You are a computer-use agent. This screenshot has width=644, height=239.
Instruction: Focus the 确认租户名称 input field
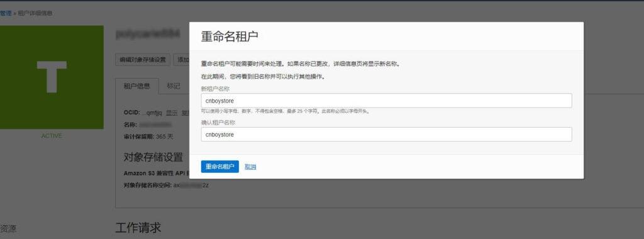click(386, 135)
